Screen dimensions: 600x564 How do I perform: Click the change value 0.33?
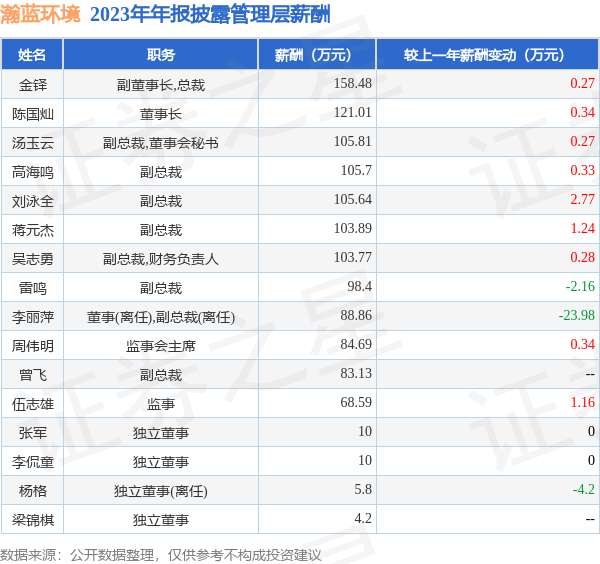(582, 171)
